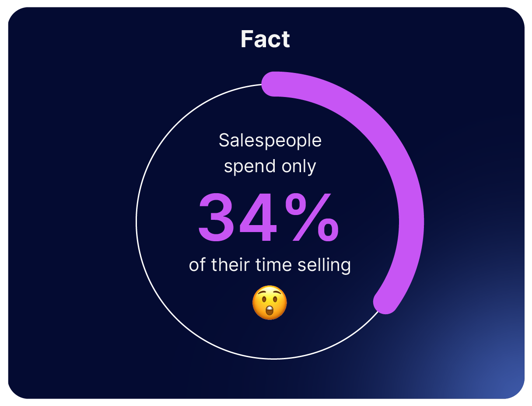Image resolution: width=532 pixels, height=406 pixels.
Task: Click the astonished face emoji
Action: pyautogui.click(x=270, y=302)
